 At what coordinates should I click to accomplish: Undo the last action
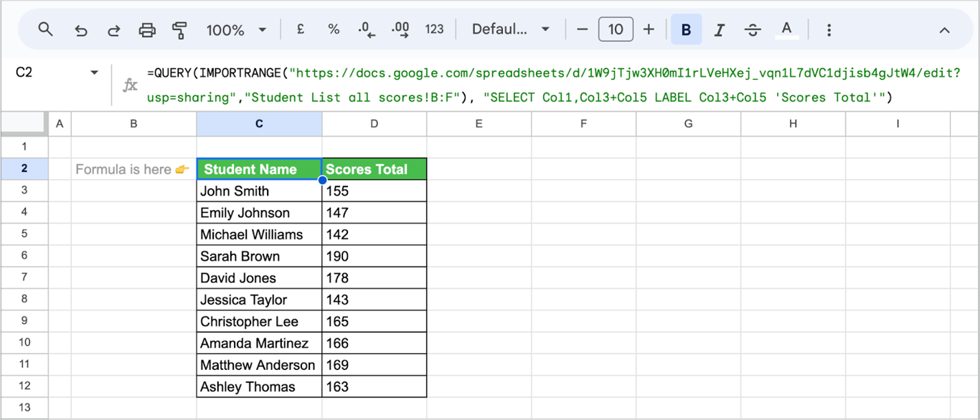[x=80, y=29]
